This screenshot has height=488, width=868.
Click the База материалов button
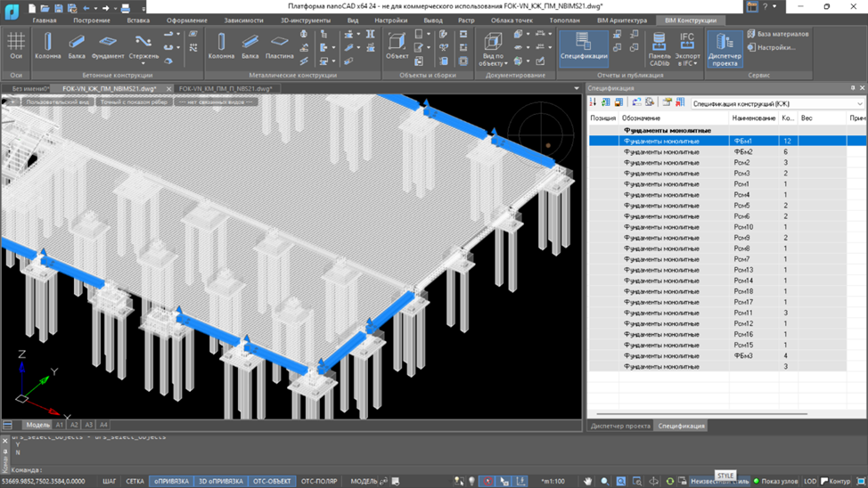pos(778,34)
